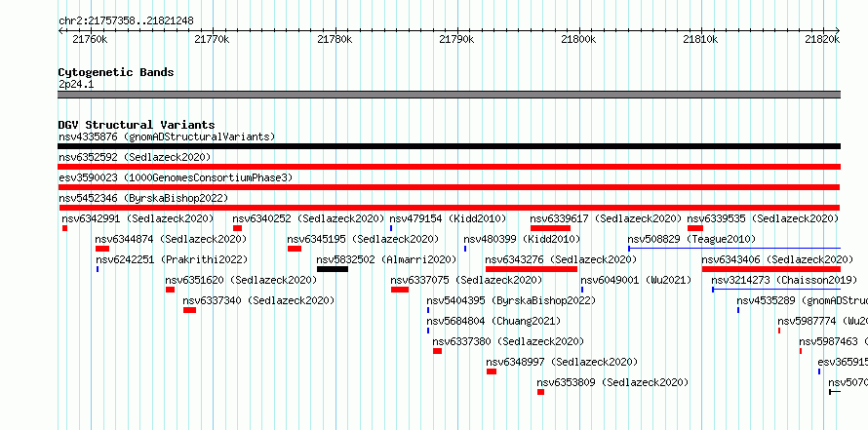The image size is (868, 430).
Task: Open the nsv6339617 Sedlazeck2020 label
Action: pyautogui.click(x=606, y=218)
